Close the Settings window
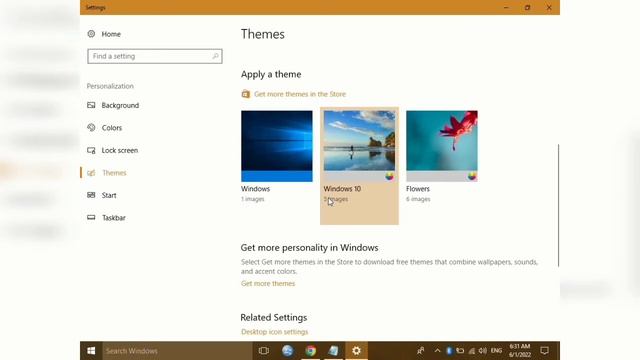This screenshot has width=640, height=360. [549, 7]
